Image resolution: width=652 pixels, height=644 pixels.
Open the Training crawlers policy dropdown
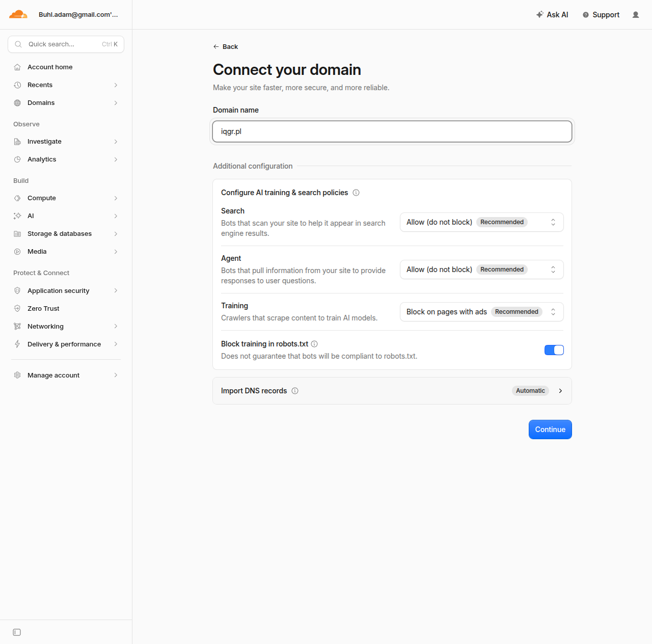pyautogui.click(x=482, y=312)
